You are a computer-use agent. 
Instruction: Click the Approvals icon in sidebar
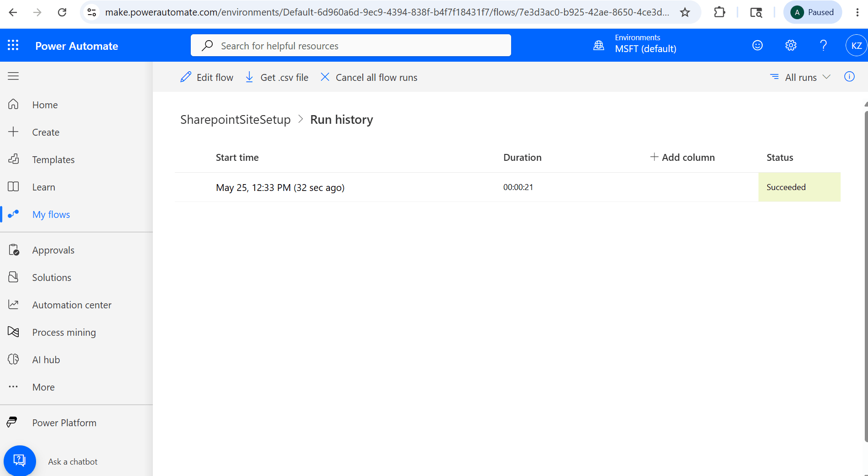[14, 250]
